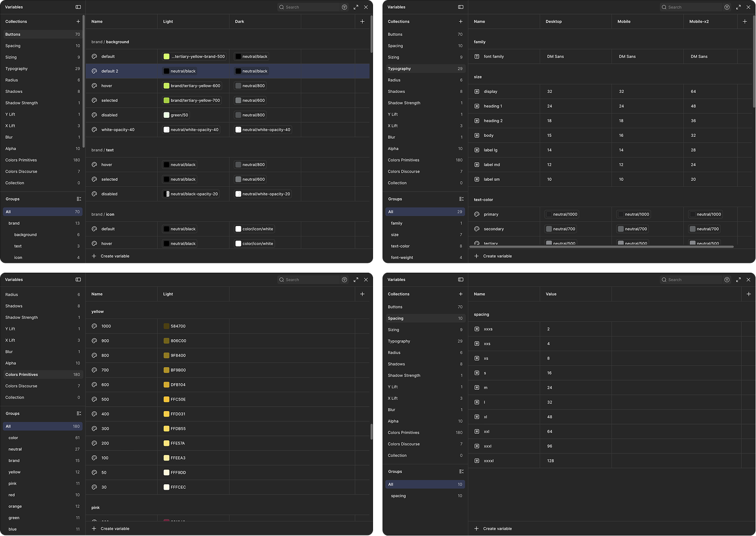Click the Groups options icon in Buttons panel
Screen dimensions: 756x536
coord(79,199)
